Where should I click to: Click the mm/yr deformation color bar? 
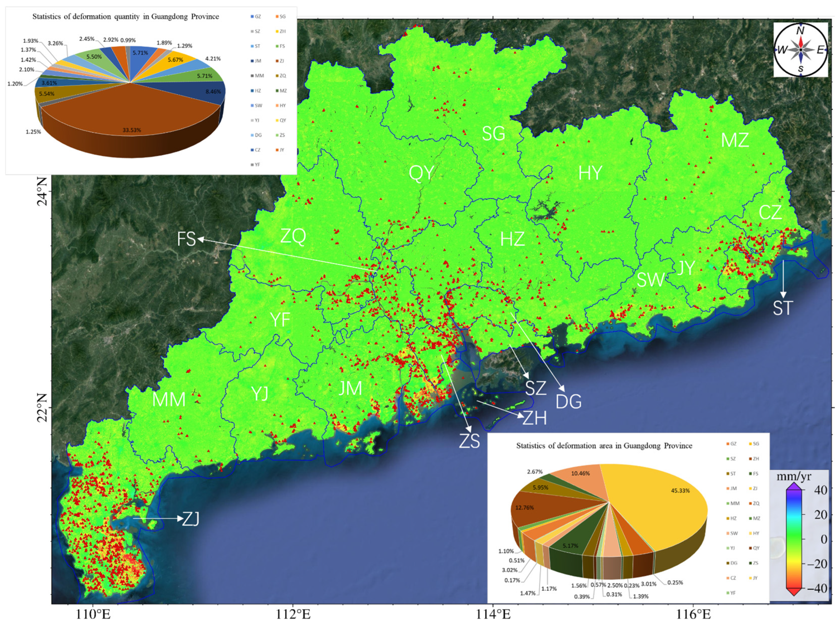click(794, 539)
